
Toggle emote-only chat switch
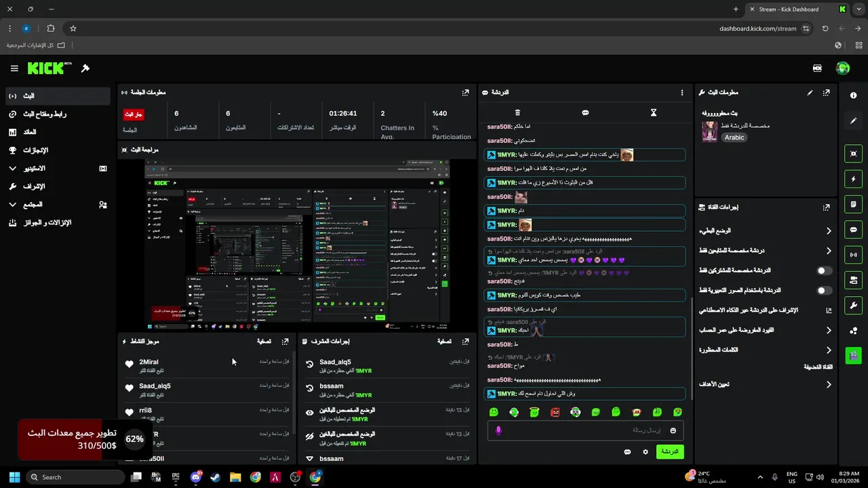tap(824, 290)
